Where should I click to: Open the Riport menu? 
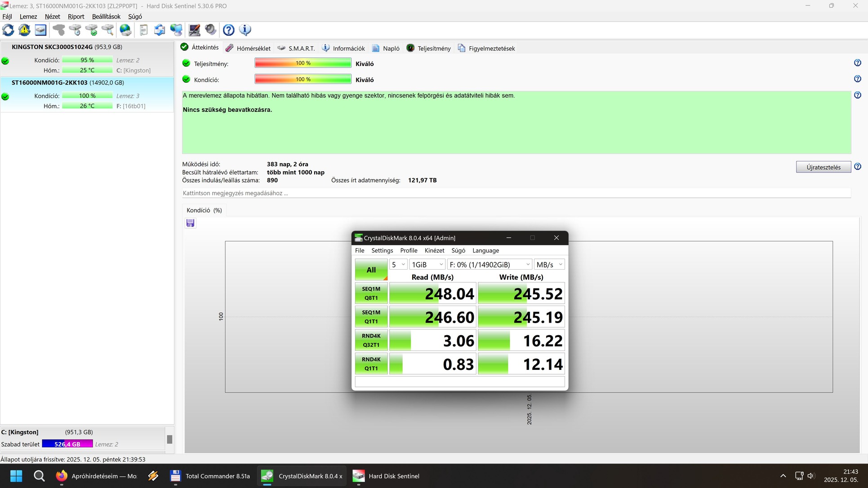(x=76, y=17)
